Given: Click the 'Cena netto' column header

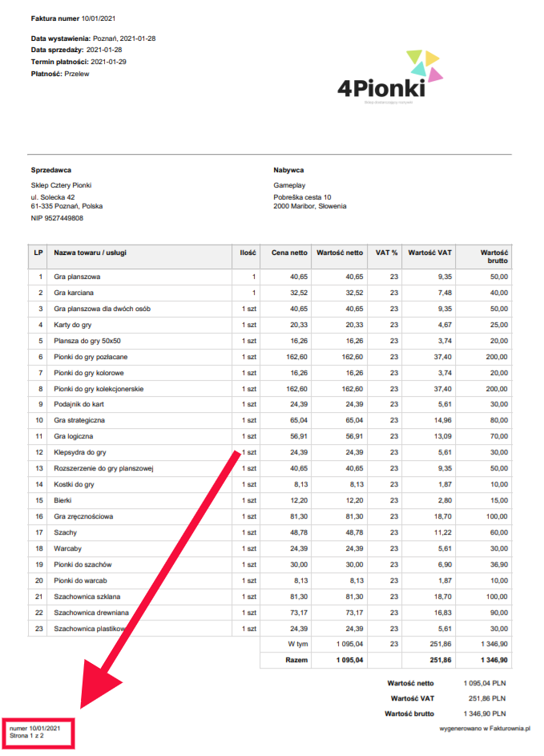Looking at the screenshot, I should click(289, 253).
